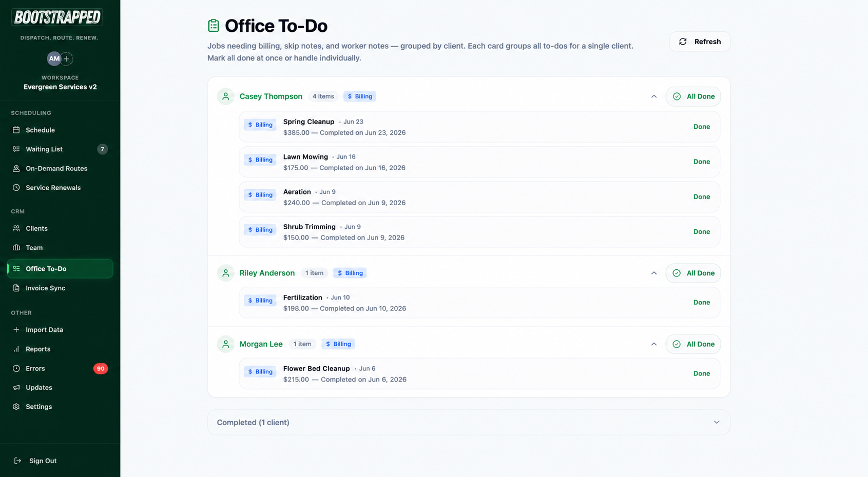The height and width of the screenshot is (477, 868).
Task: Click the Waiting List icon
Action: point(16,149)
